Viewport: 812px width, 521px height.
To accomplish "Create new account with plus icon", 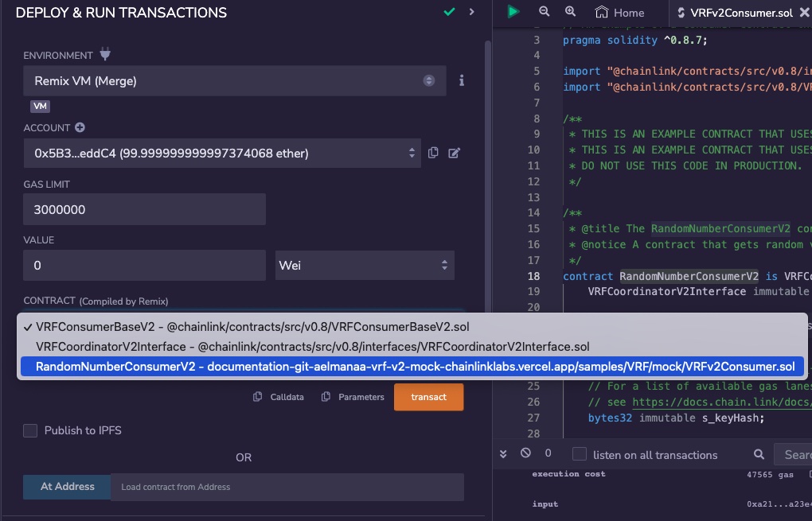I will (x=80, y=127).
